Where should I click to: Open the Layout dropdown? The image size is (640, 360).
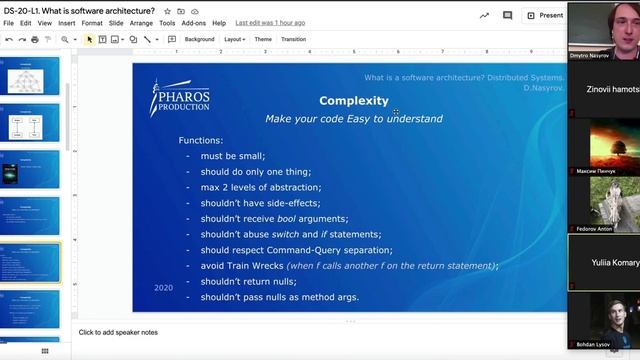tap(235, 40)
